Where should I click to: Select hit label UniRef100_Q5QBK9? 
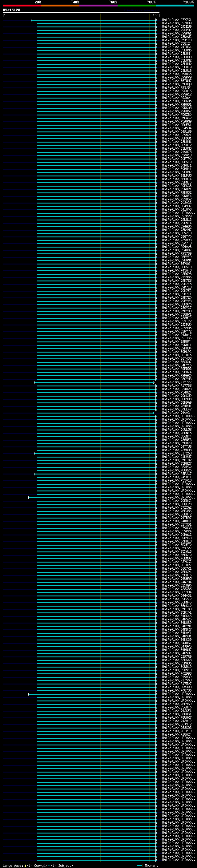(177, 443)
